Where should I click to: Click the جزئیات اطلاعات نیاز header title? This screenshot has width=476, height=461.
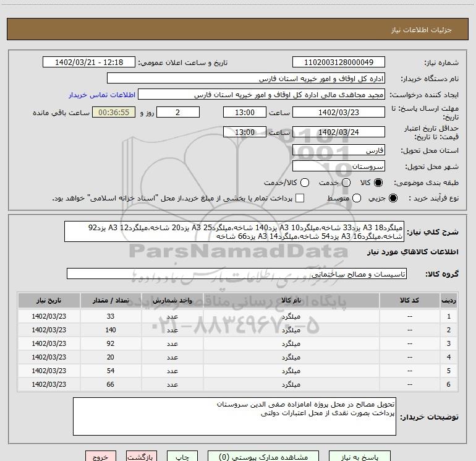(x=422, y=30)
